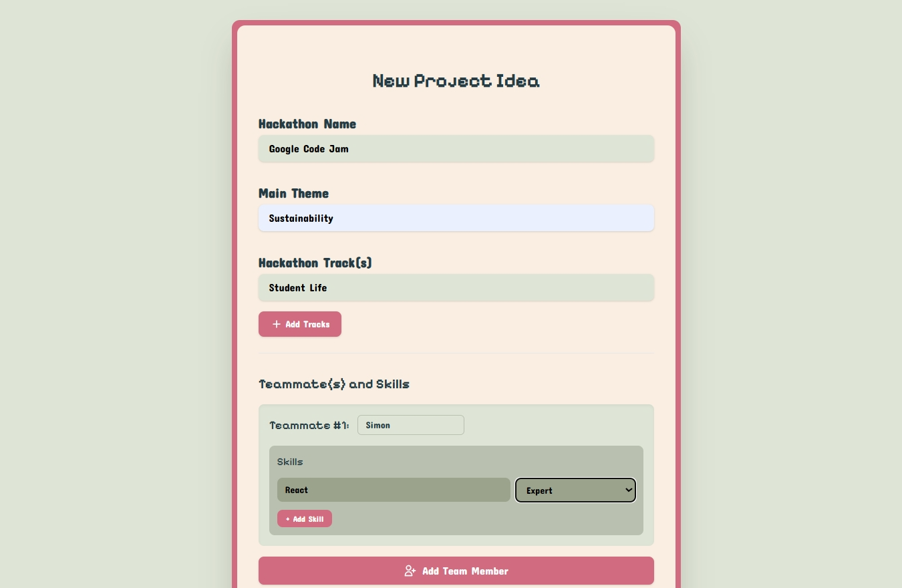Click the Skills label in the teammate card
902x588 pixels.
pyautogui.click(x=290, y=462)
